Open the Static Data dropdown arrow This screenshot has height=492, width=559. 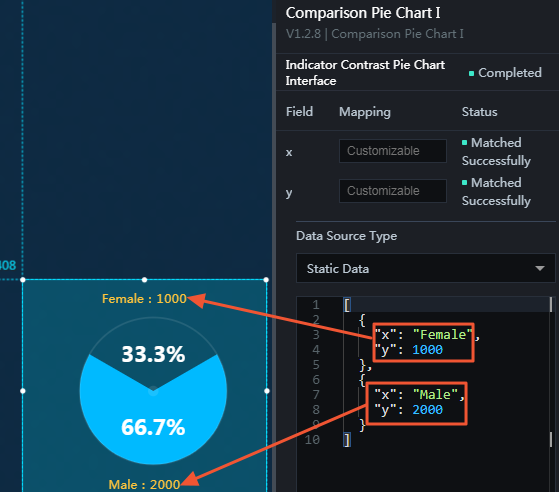(540, 268)
